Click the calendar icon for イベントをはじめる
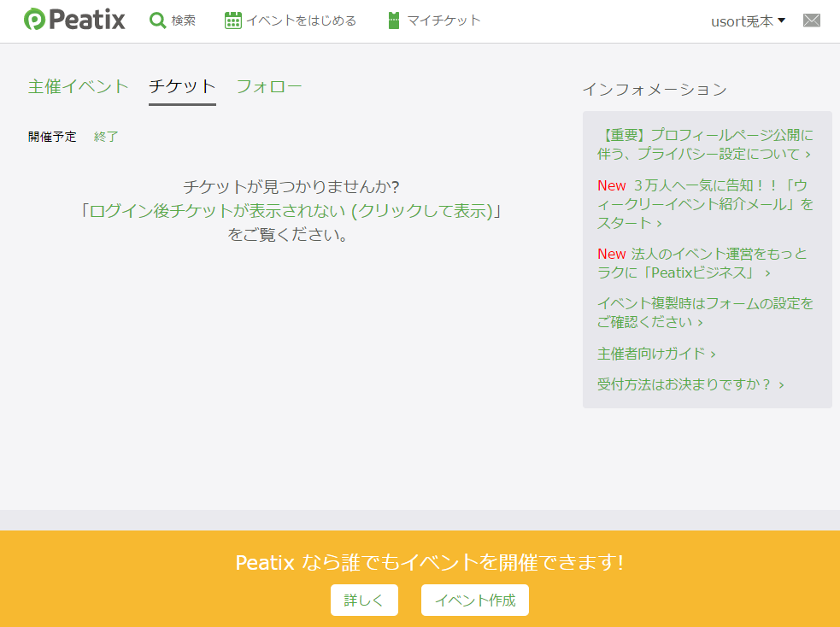Screen dimensions: 840x627 [x=233, y=21]
